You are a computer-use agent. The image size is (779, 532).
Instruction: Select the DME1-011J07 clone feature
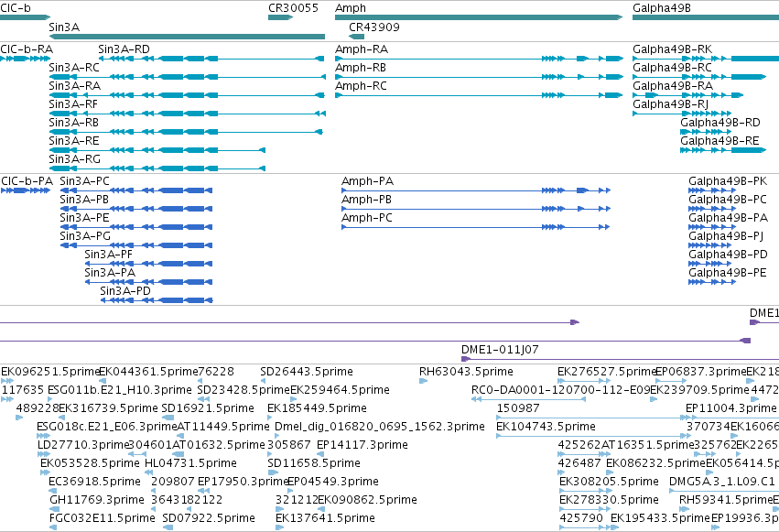620,359
